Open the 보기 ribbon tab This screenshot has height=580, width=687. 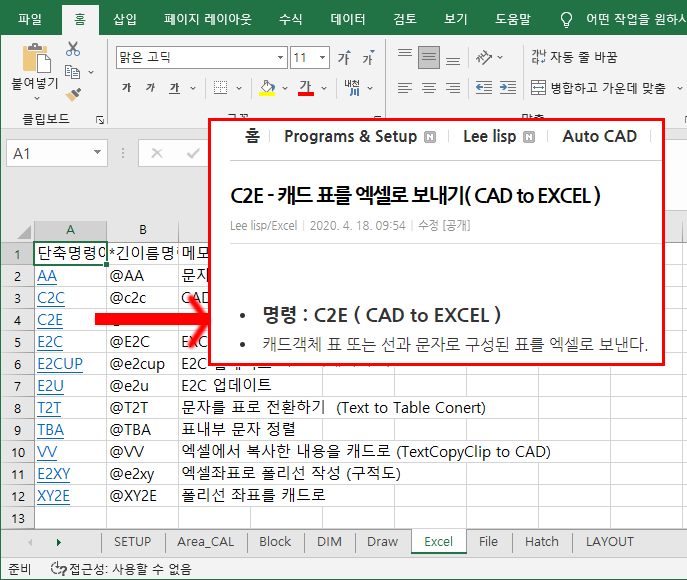click(456, 19)
